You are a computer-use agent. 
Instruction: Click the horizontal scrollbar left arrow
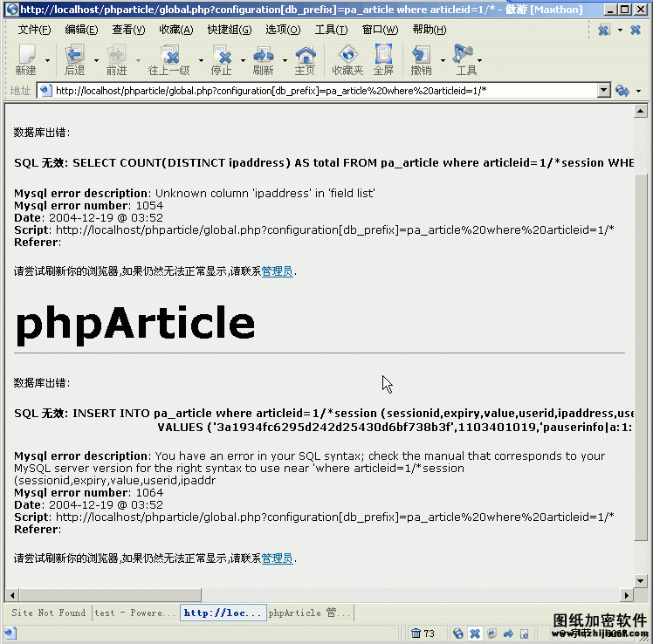point(12,595)
